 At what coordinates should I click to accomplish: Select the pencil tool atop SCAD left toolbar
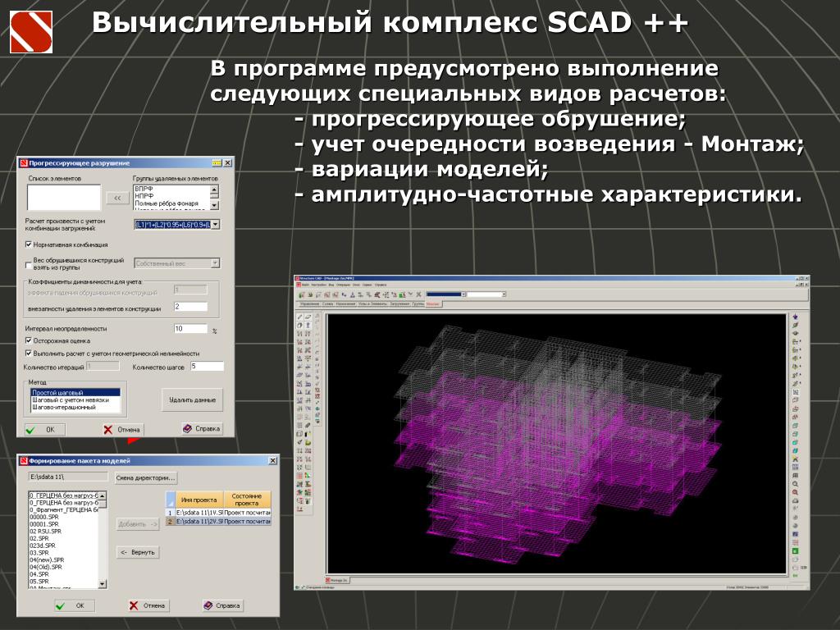[300, 317]
